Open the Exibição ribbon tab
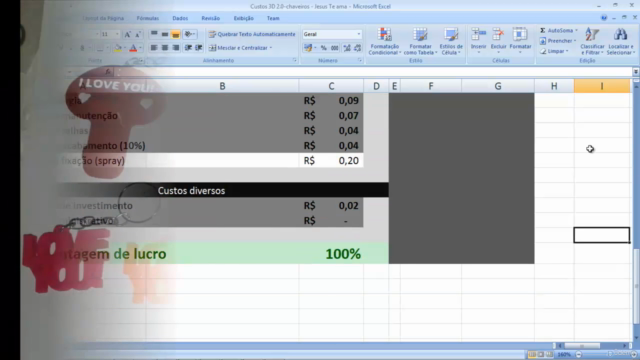The height and width of the screenshot is (360, 640). [244, 18]
